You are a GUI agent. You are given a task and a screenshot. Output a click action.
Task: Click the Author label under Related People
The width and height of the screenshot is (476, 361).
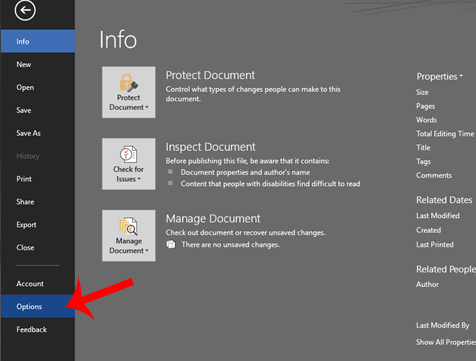427,284
